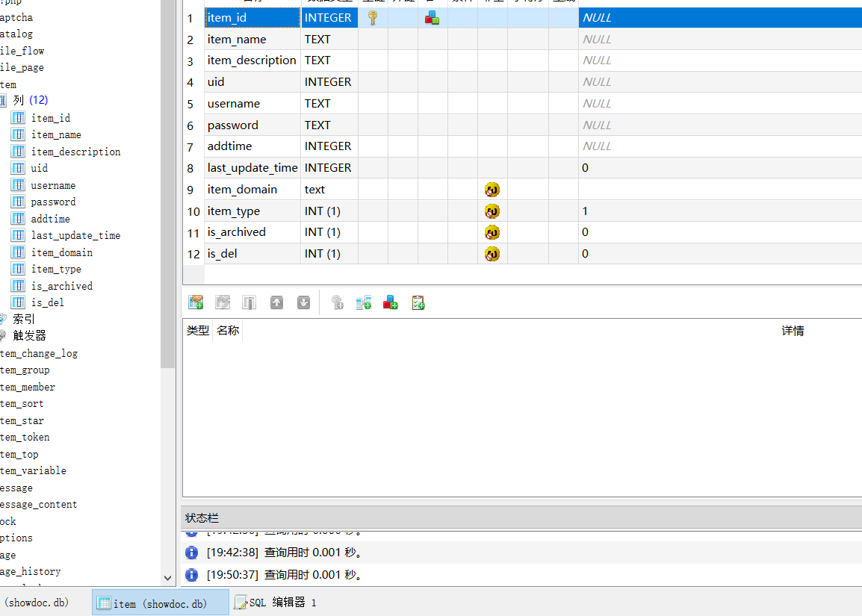Move the constraint up with the arrow button
862x616 pixels.
point(276,302)
